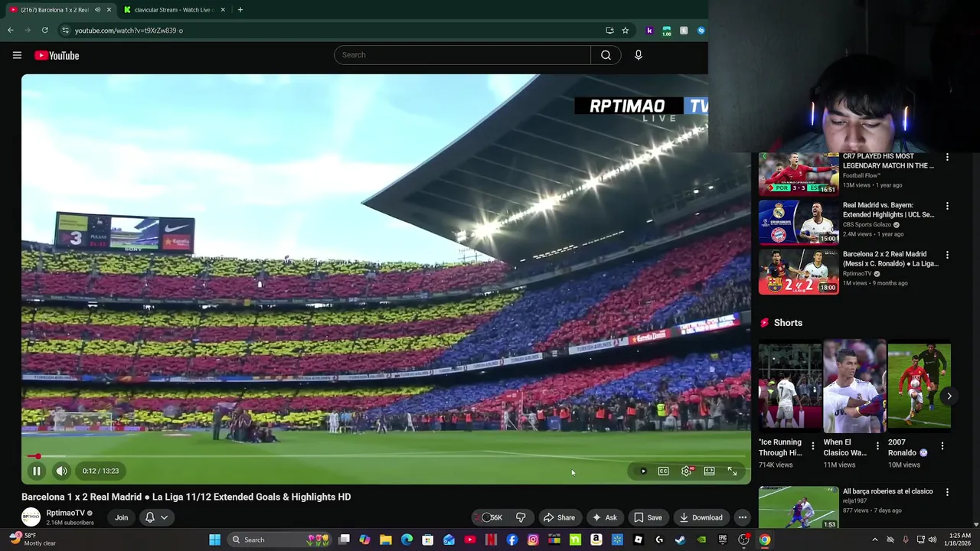Open options for 'All barça roberies' video

click(947, 492)
